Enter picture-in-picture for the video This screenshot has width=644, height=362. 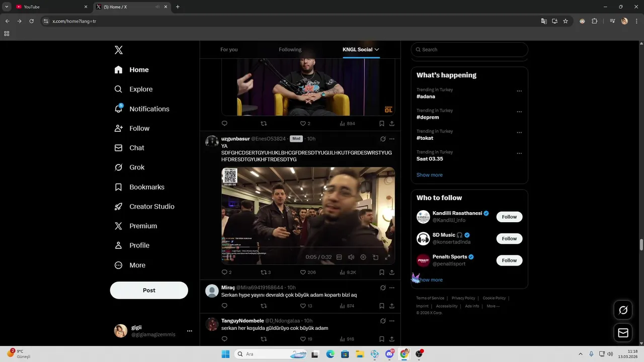point(375,257)
